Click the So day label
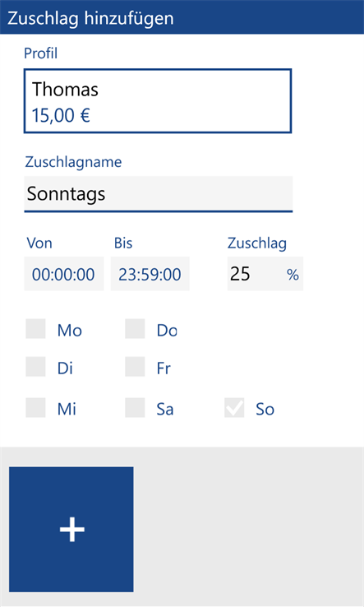Image resolution: width=364 pixels, height=607 pixels. coord(265,409)
